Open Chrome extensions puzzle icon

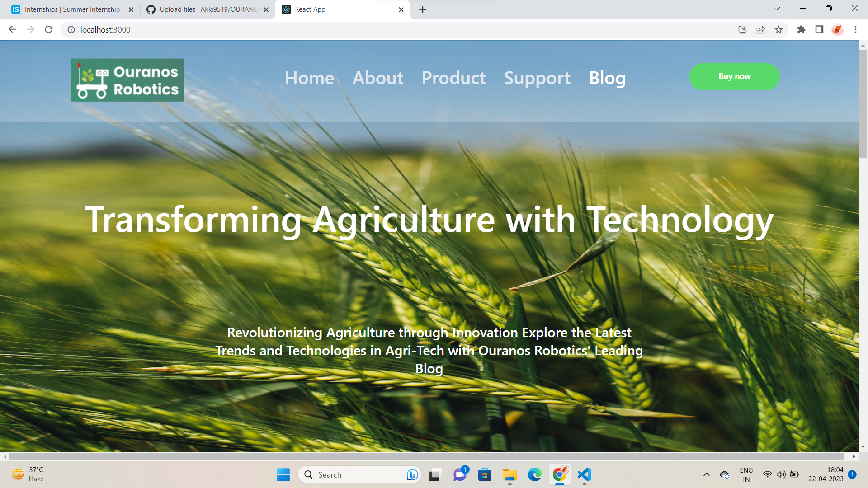[801, 29]
